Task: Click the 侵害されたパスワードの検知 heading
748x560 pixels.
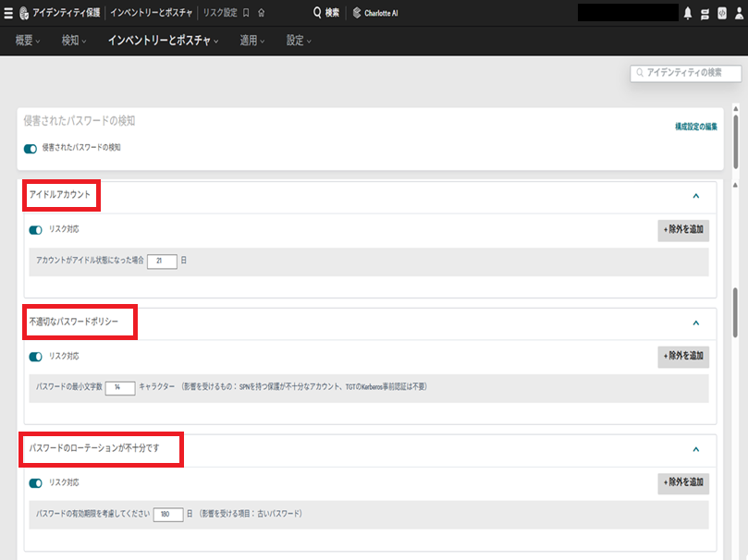Action: tap(80, 121)
